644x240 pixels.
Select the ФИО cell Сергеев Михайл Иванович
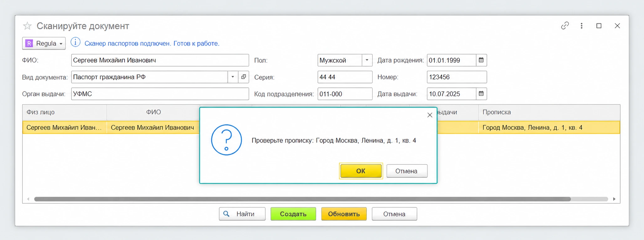(153, 128)
